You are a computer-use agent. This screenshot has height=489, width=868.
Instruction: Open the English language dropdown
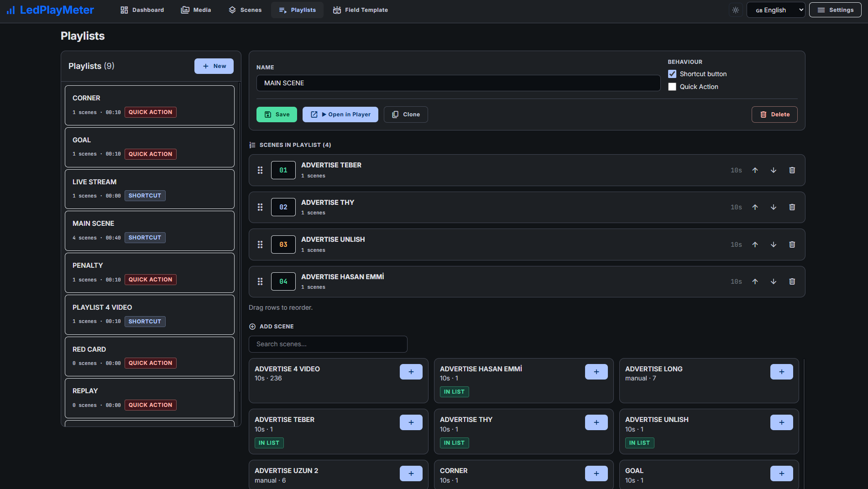click(776, 10)
